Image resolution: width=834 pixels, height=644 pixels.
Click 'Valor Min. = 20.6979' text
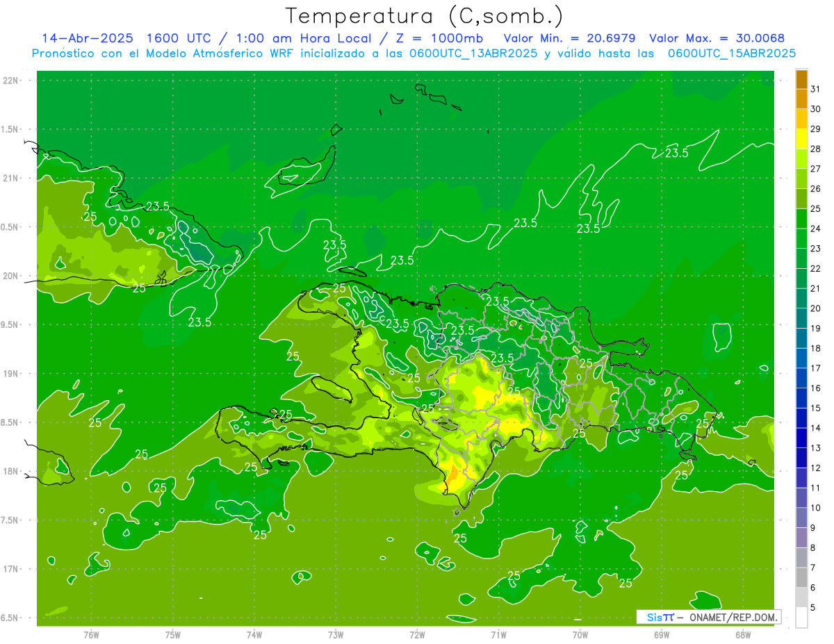pos(570,38)
